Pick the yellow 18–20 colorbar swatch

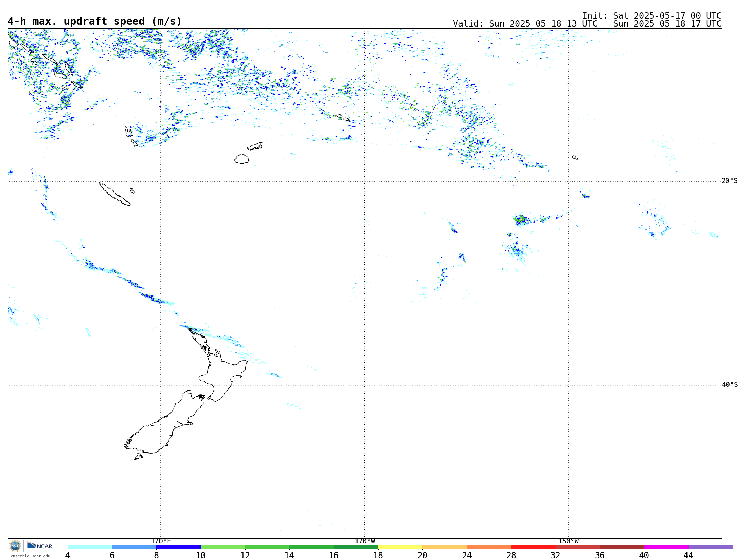(400, 547)
